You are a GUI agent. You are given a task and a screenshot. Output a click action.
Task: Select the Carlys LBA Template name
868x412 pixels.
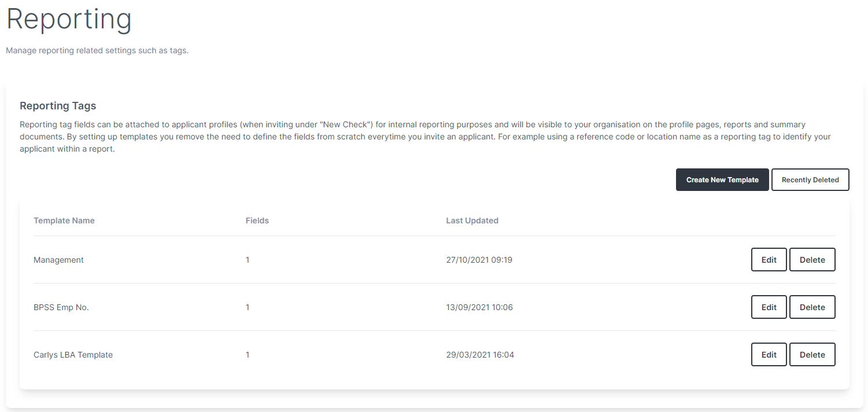coord(73,355)
